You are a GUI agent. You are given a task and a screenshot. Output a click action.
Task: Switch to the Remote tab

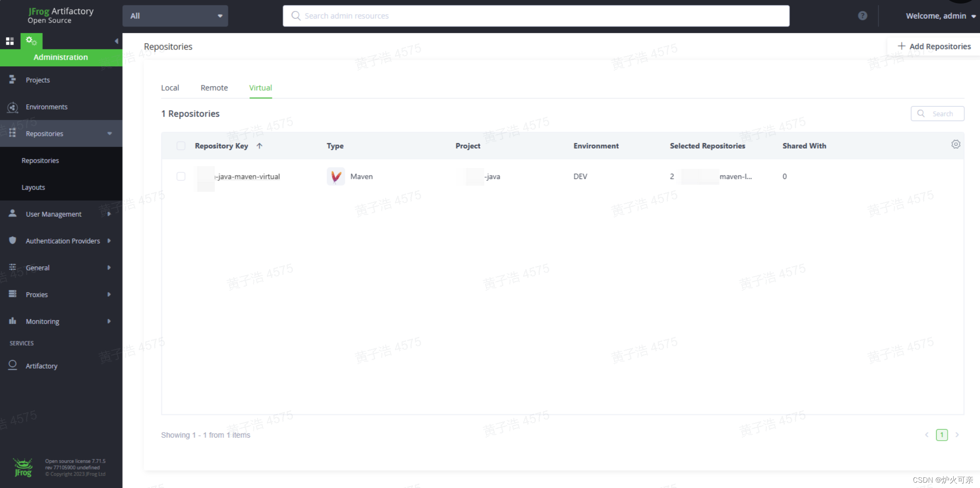214,88
